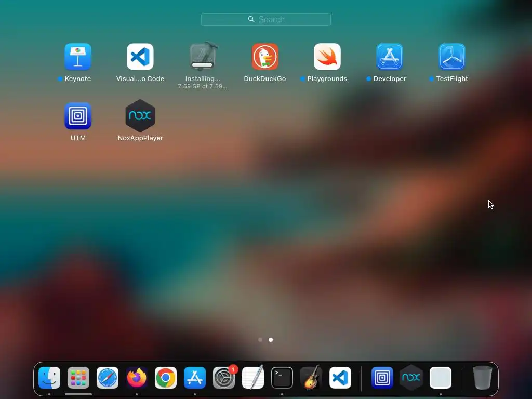Click the "7.59 GB of 7.59..." download status

(x=203, y=87)
